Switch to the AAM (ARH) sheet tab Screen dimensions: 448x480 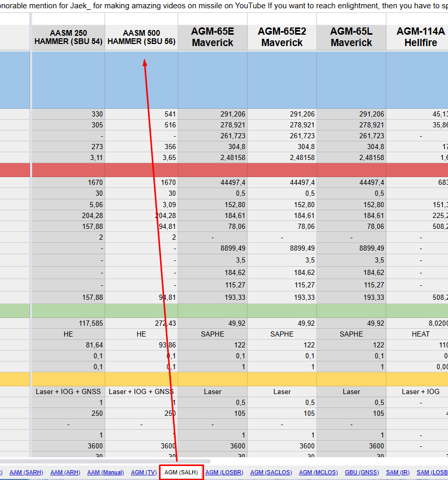click(65, 472)
